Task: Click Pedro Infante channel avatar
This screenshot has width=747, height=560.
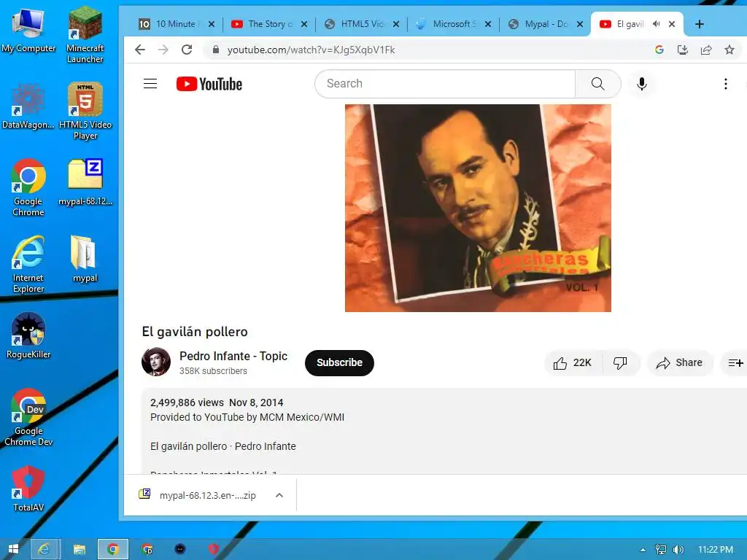Action: 156,362
